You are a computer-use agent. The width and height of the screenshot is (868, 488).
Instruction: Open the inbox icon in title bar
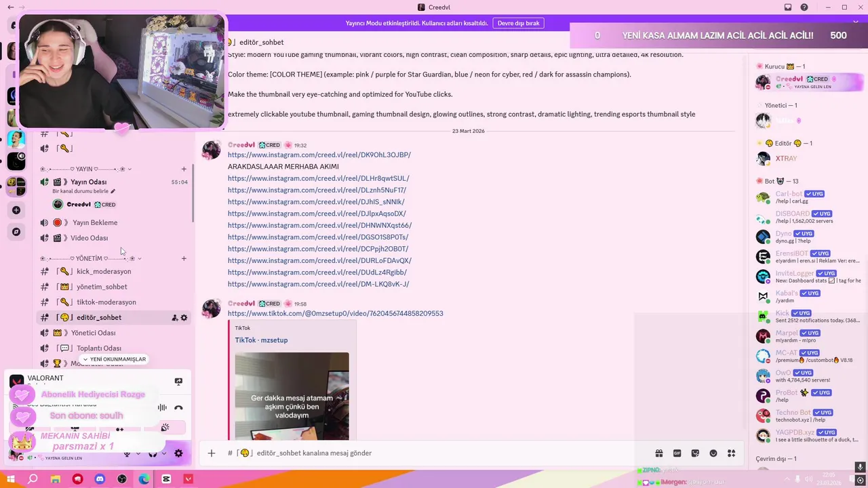[788, 7]
